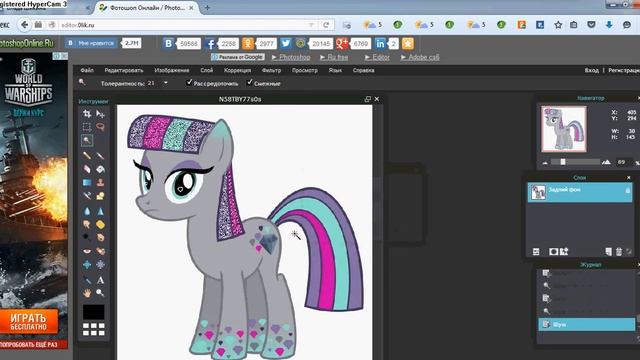The width and height of the screenshot is (640, 360).
Task: Select the Sponge tool
Action: coord(100,224)
